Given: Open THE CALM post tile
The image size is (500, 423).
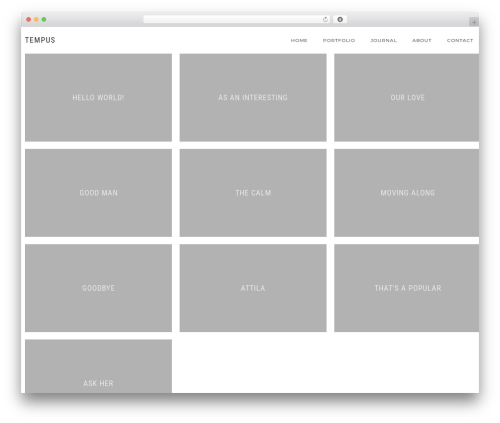Looking at the screenshot, I should [x=253, y=193].
